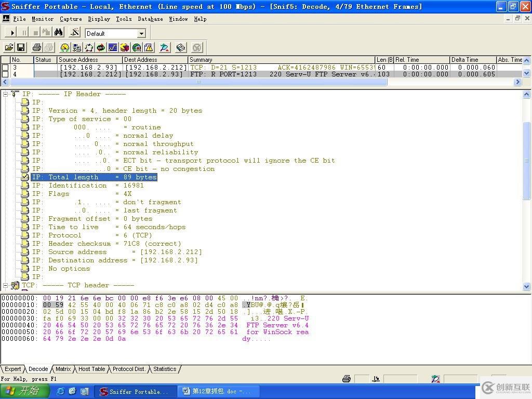Screen dimensions: 532x399
Task: Switch to the Expert tab
Action: pyautogui.click(x=13, y=369)
